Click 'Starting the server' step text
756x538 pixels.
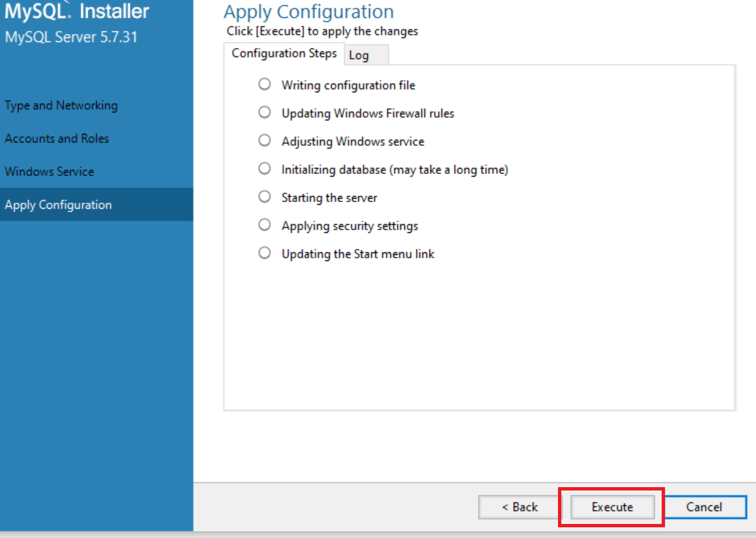coord(329,197)
